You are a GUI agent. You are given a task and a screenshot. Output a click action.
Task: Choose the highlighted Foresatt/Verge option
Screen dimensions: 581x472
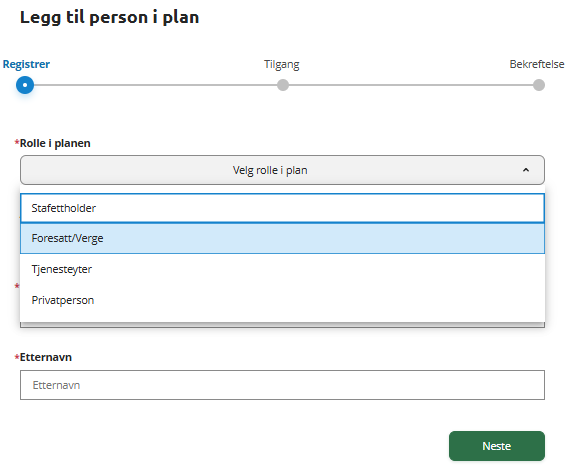tap(282, 238)
